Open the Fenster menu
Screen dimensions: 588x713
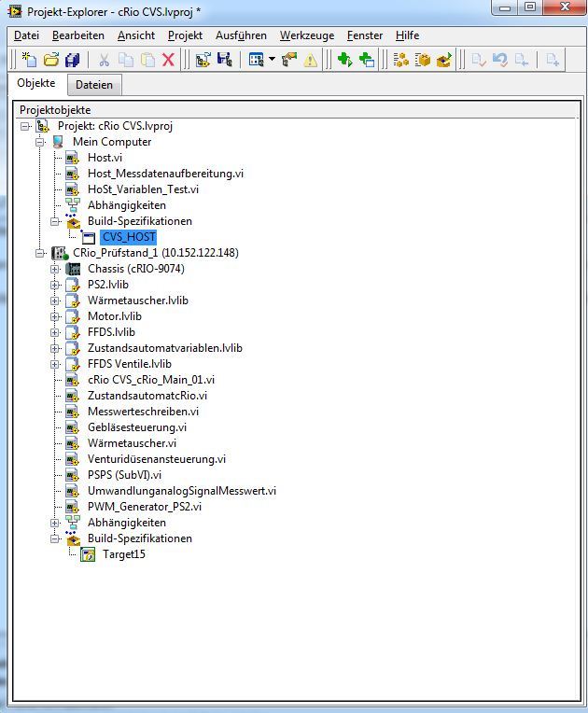[x=365, y=35]
